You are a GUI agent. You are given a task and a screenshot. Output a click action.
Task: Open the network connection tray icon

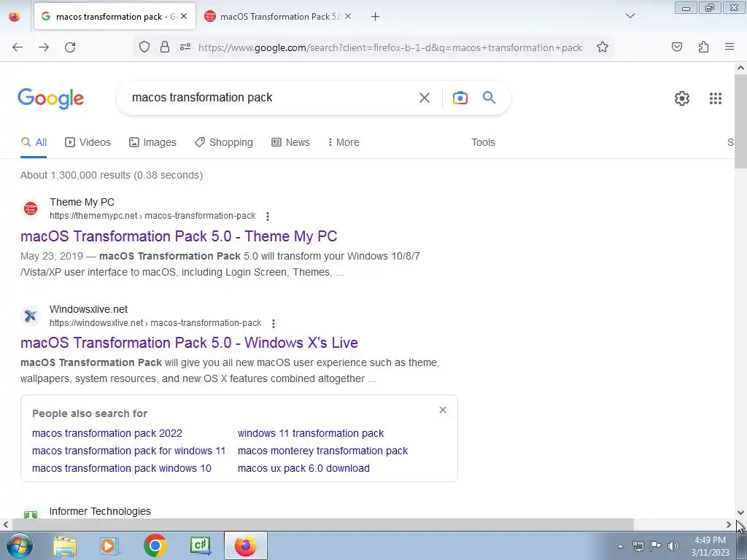[x=638, y=546]
